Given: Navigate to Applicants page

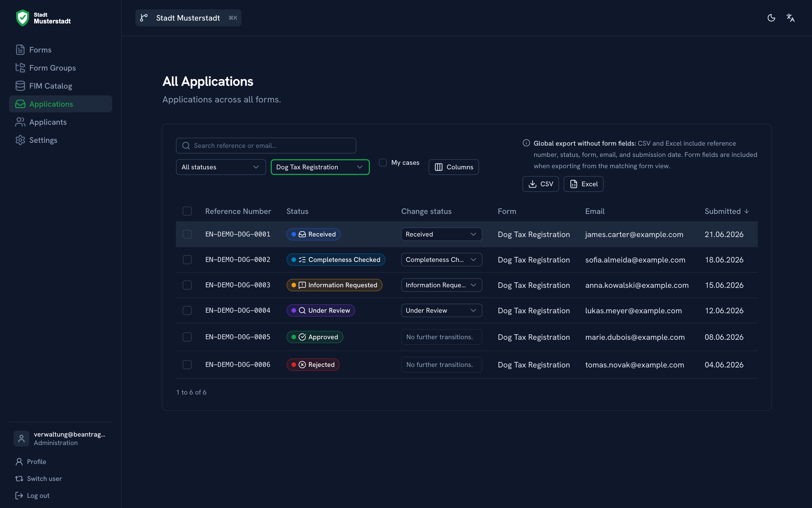Looking at the screenshot, I should tap(60, 122).
